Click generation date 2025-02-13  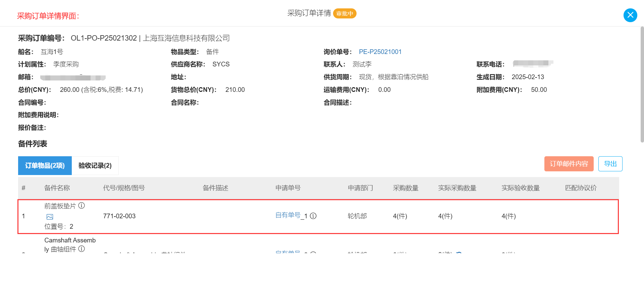tap(528, 77)
